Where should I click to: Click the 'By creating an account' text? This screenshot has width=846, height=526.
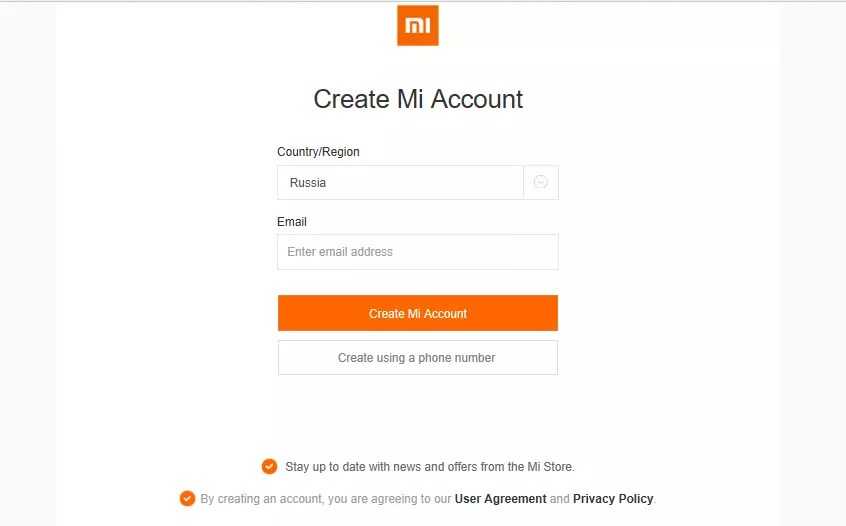pyautogui.click(x=262, y=498)
